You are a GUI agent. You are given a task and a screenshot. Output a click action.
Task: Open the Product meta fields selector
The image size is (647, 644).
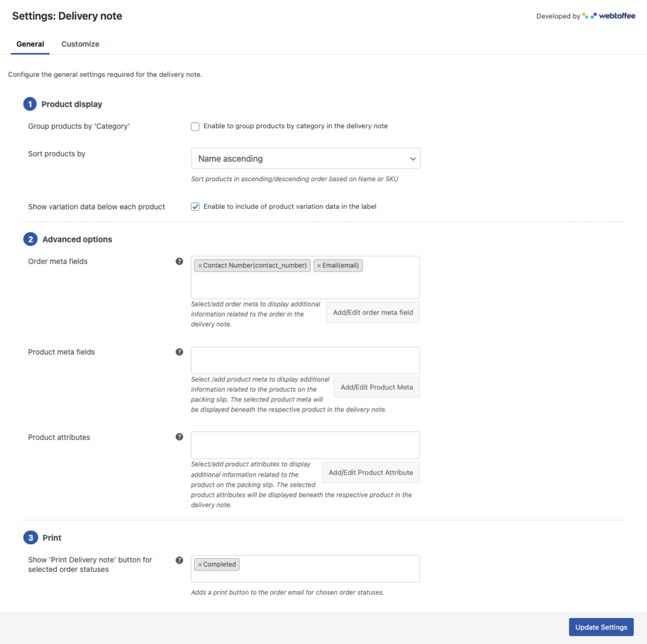pos(305,361)
